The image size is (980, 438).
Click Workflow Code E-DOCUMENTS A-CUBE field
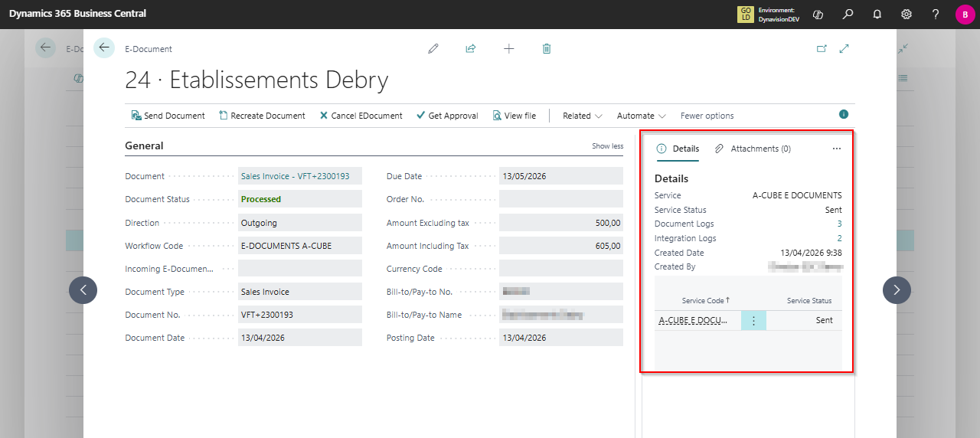point(300,246)
